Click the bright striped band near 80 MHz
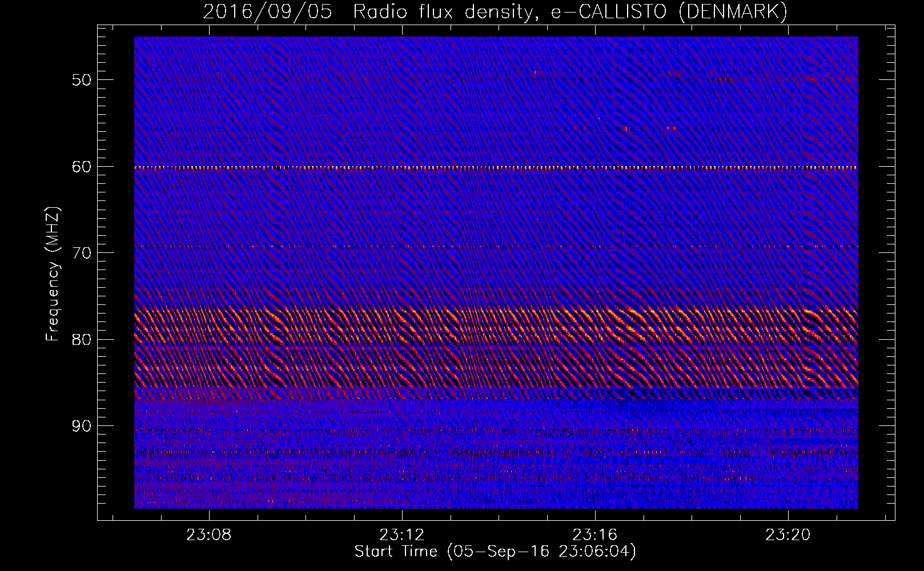The image size is (924, 571). (x=496, y=348)
